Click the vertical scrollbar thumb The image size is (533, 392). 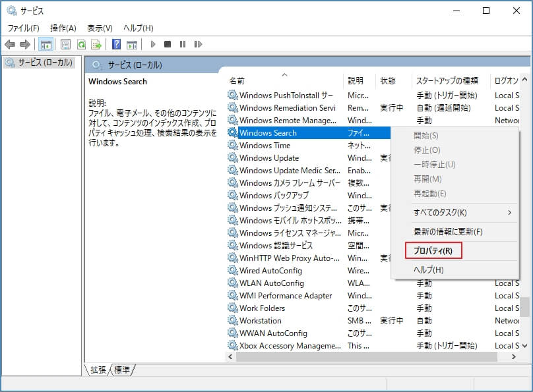[525, 307]
